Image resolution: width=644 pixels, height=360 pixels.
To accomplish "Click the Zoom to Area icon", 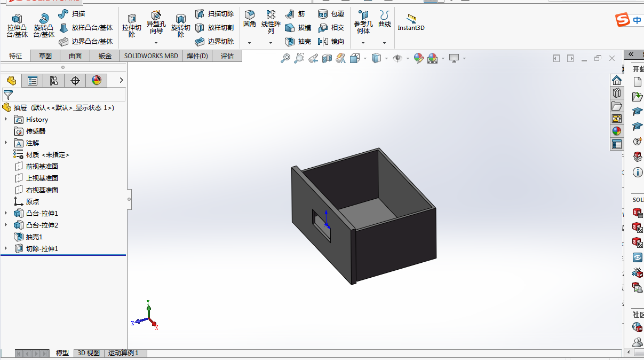I will pyautogui.click(x=299, y=58).
